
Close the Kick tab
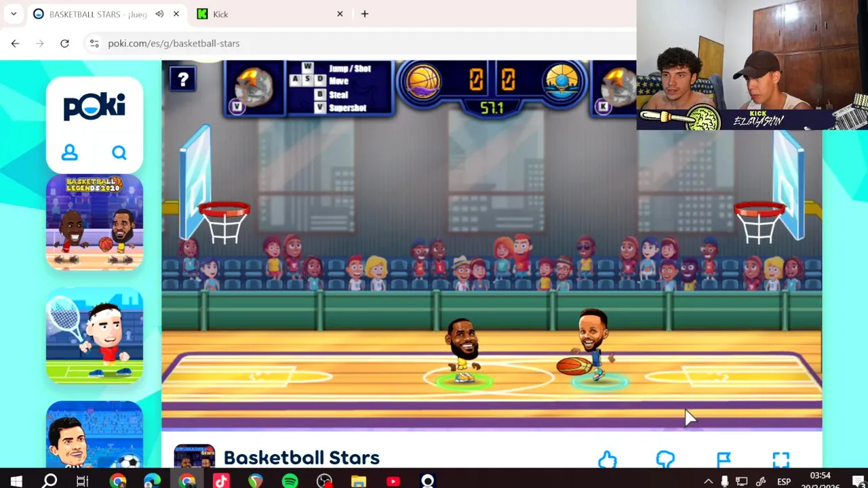tap(340, 14)
